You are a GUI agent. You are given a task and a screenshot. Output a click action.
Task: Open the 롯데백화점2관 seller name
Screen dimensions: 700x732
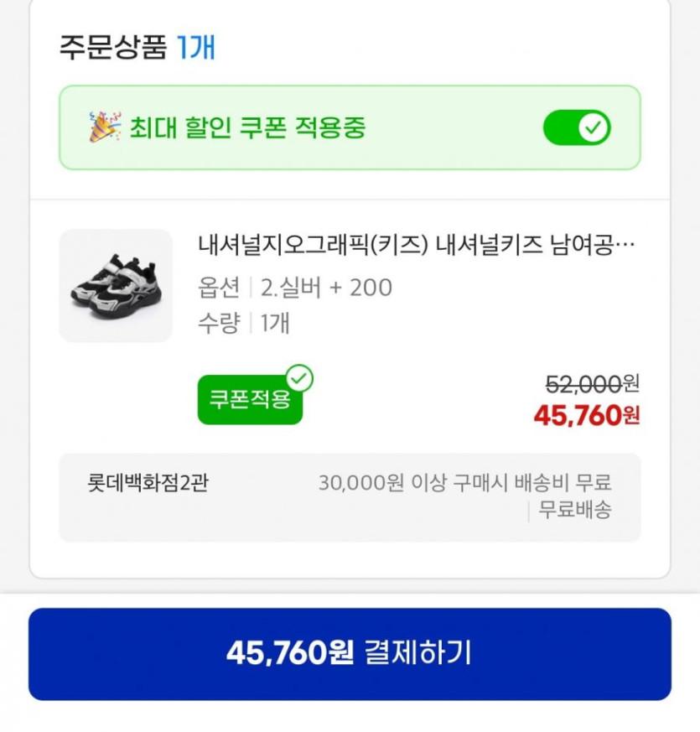click(148, 483)
